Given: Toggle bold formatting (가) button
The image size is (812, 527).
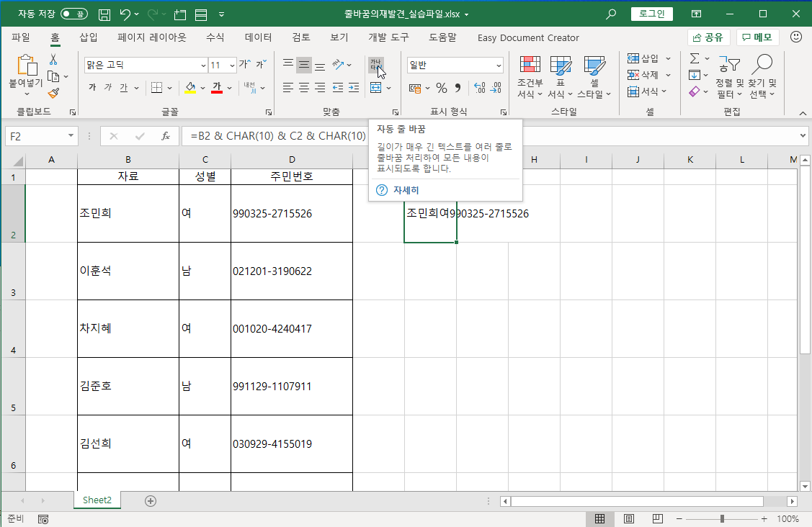Looking at the screenshot, I should 92,88.
